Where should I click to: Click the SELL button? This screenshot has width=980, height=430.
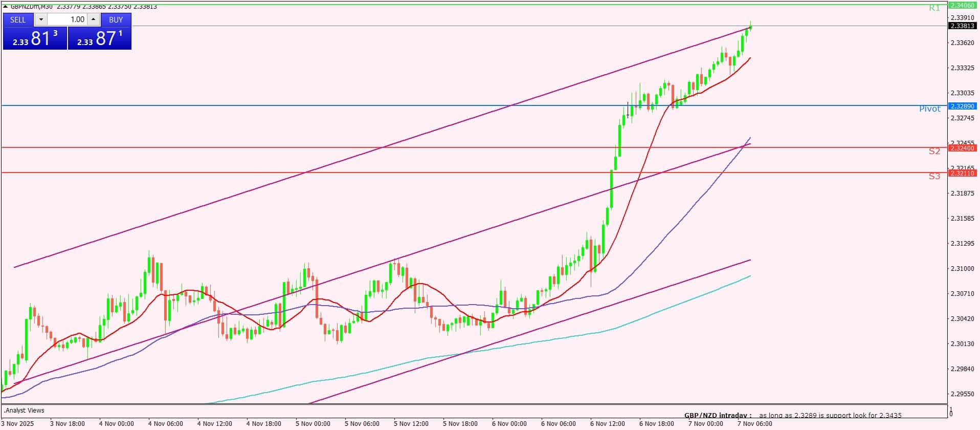(x=18, y=19)
